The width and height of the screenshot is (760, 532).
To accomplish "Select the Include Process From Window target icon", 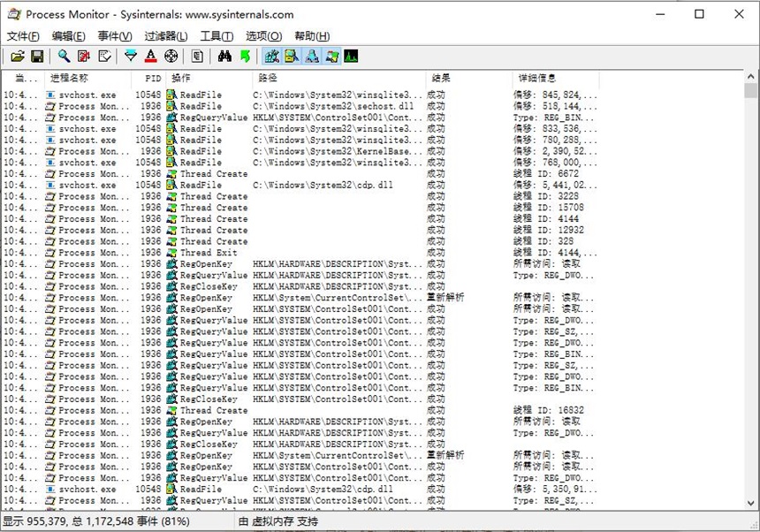I will point(171,57).
